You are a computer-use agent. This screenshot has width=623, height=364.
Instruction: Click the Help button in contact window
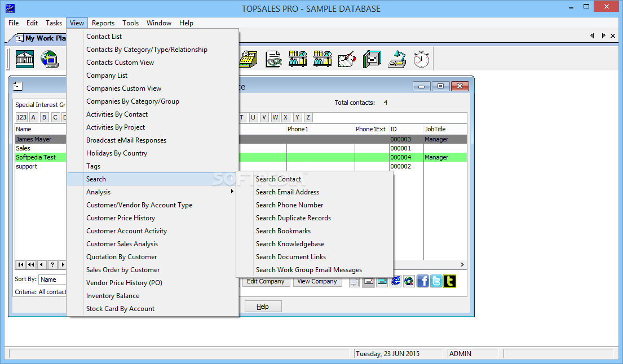click(x=263, y=307)
